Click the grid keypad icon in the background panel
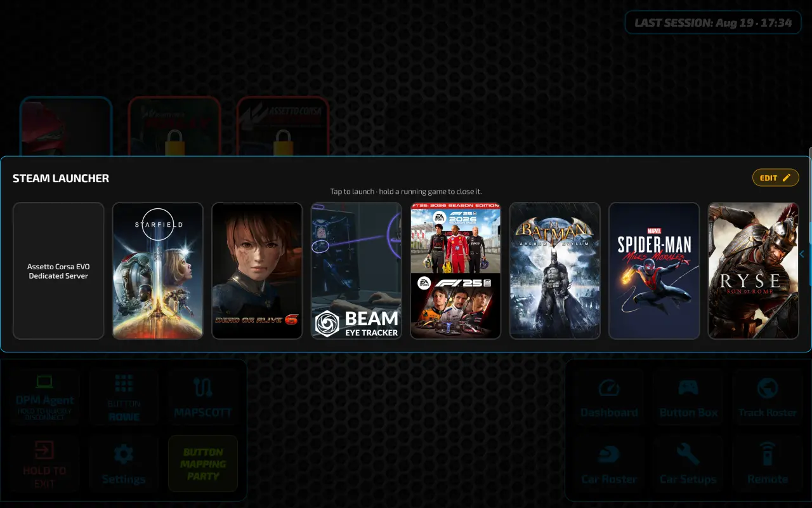Viewport: 812px width, 508px height. (124, 384)
